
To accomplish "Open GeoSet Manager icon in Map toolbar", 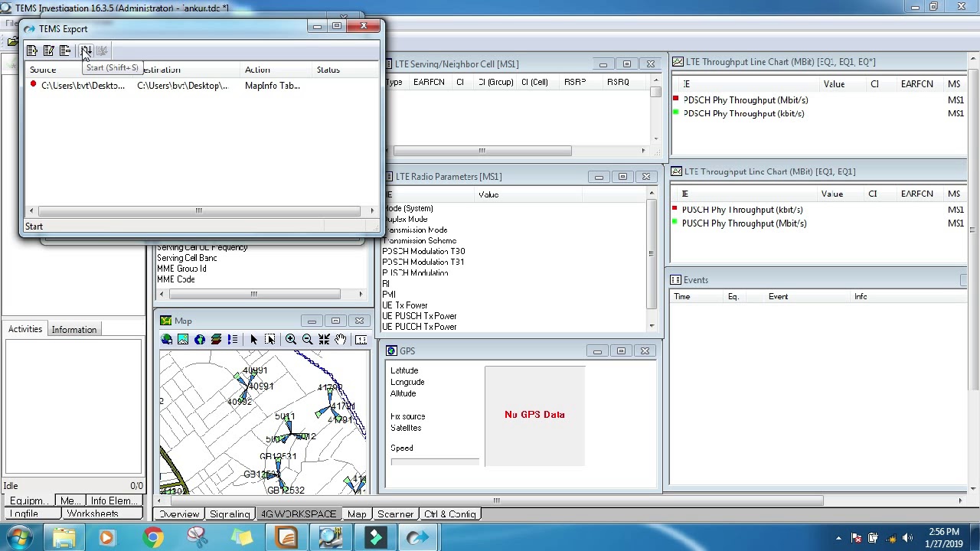I will point(167,339).
